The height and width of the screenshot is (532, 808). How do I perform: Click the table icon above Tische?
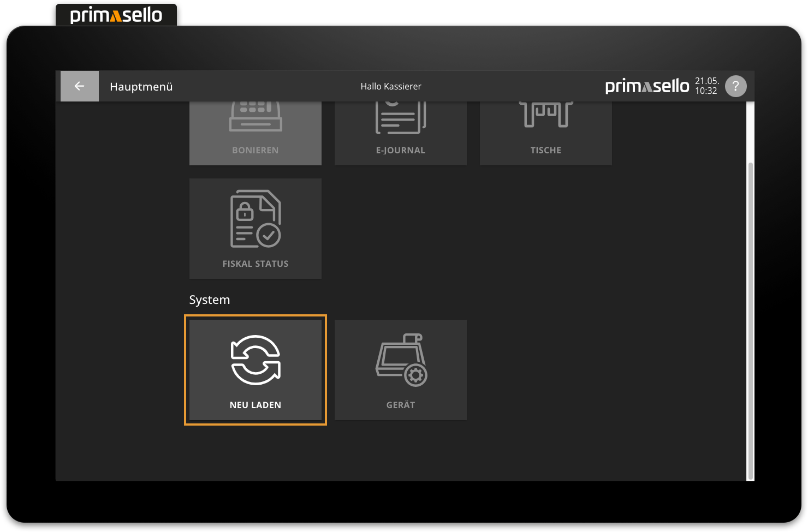tap(546, 115)
